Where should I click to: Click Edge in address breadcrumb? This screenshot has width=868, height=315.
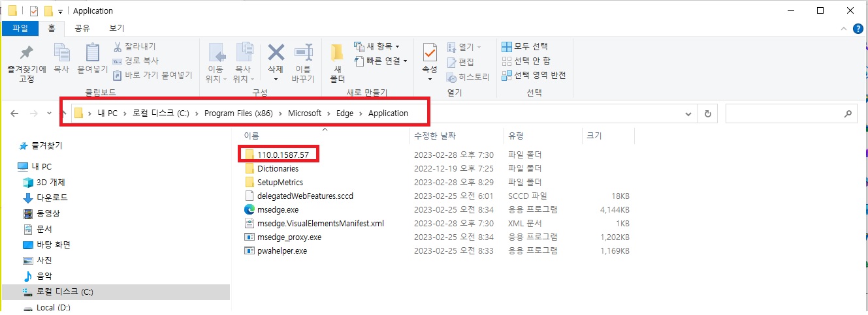(345, 113)
